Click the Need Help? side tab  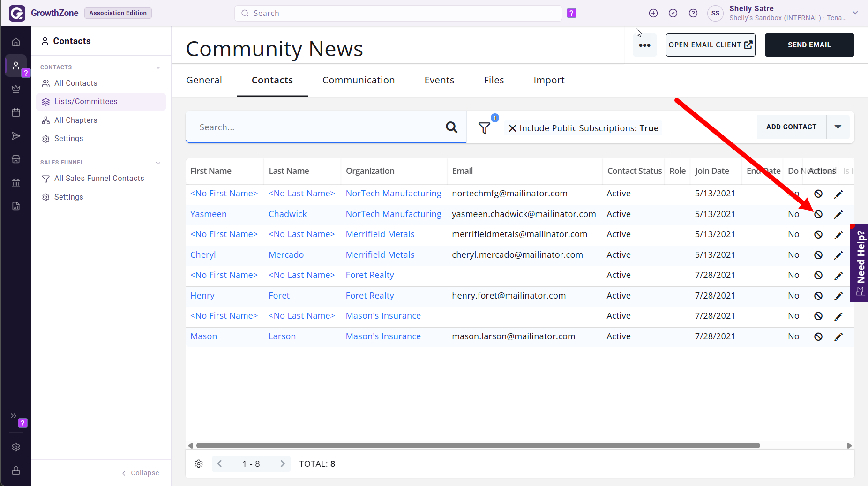point(859,263)
